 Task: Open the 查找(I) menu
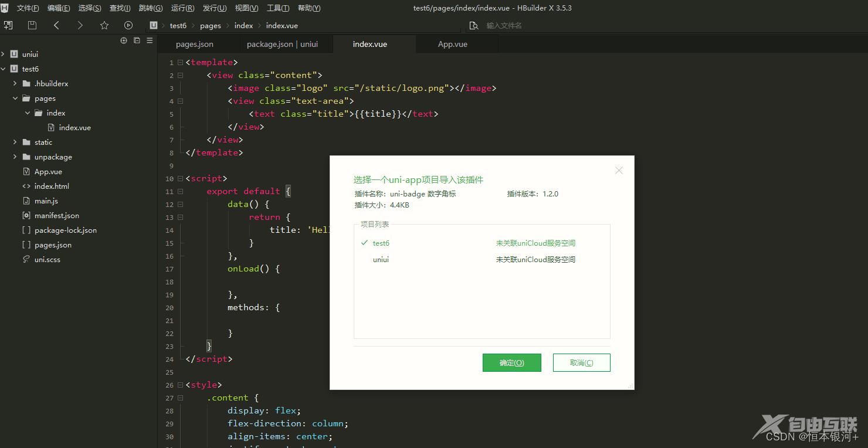click(120, 8)
